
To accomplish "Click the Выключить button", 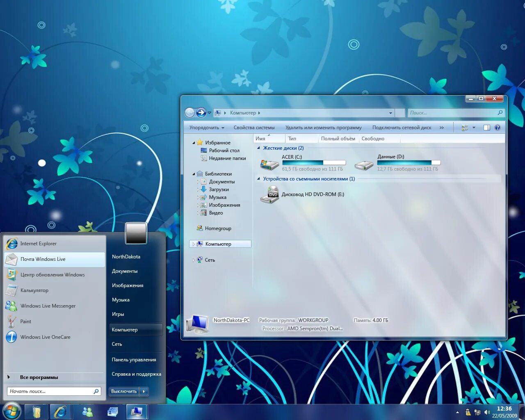I will 124,391.
